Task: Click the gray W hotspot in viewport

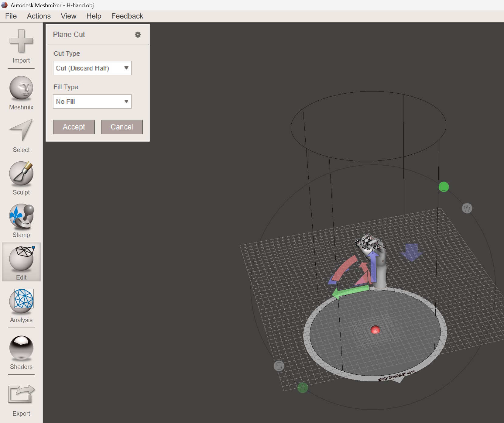Action: [467, 208]
